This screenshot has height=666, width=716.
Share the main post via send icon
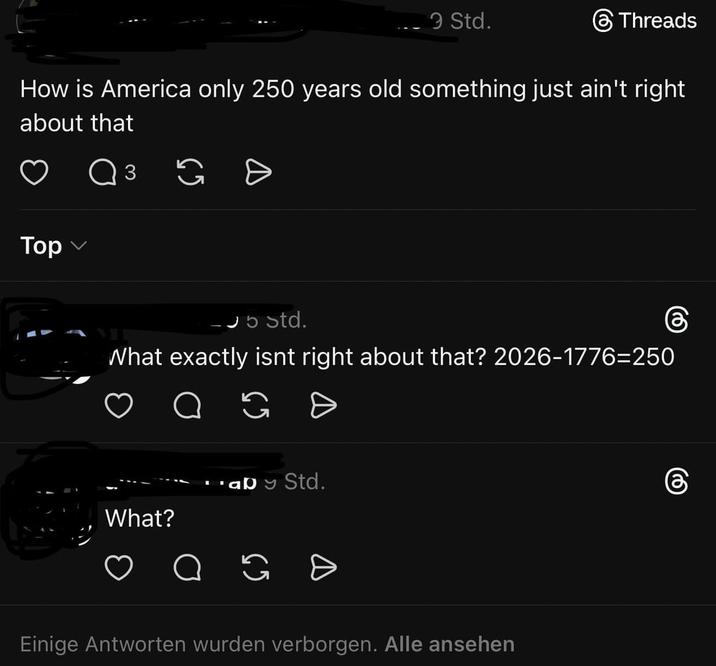click(258, 173)
